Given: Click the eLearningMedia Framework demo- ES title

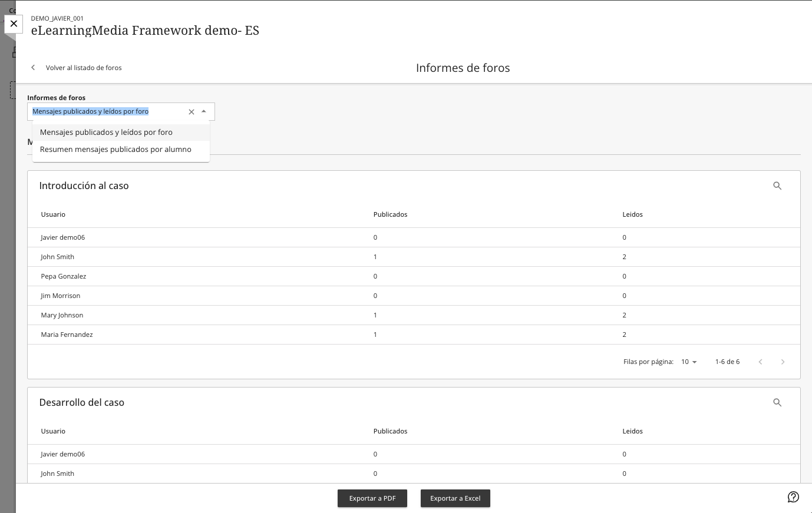Looking at the screenshot, I should pyautogui.click(x=145, y=31).
